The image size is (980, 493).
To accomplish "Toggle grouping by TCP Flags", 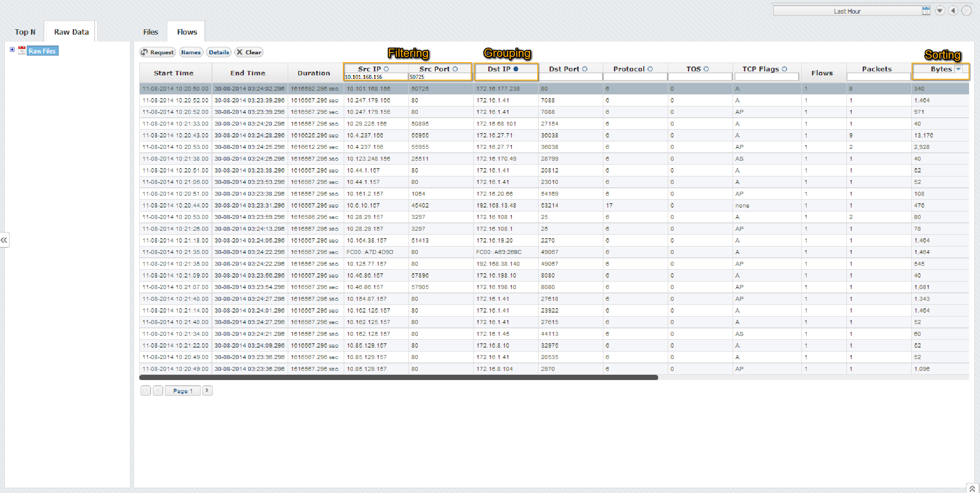I will pos(784,69).
